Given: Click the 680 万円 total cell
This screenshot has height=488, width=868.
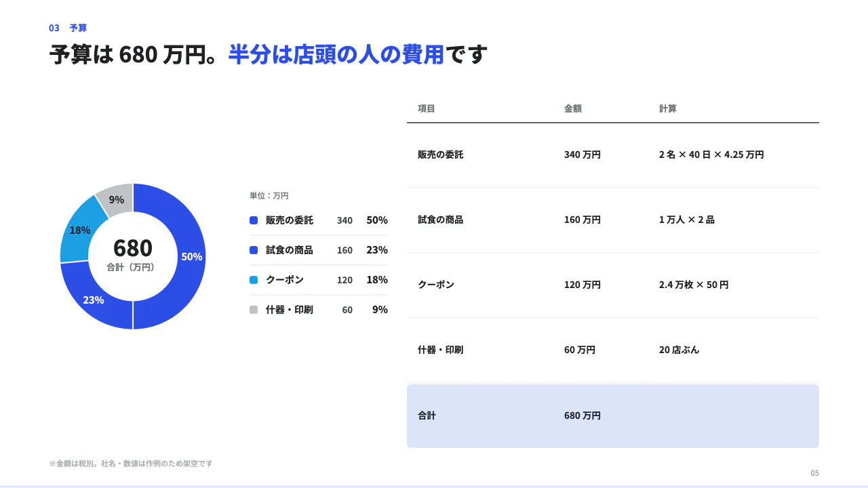Looking at the screenshot, I should click(583, 415).
